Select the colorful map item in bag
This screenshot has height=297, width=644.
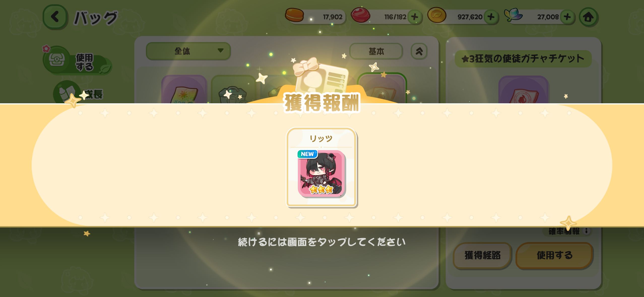(184, 89)
